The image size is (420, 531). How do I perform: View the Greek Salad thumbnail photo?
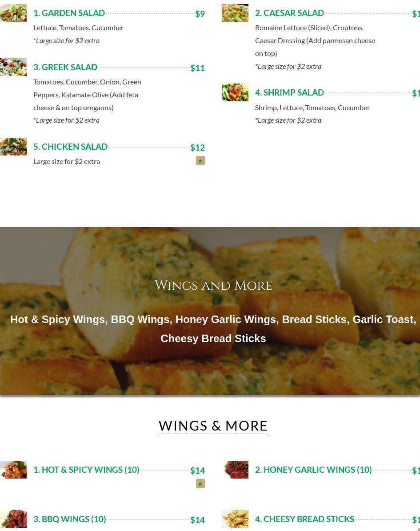click(x=13, y=67)
